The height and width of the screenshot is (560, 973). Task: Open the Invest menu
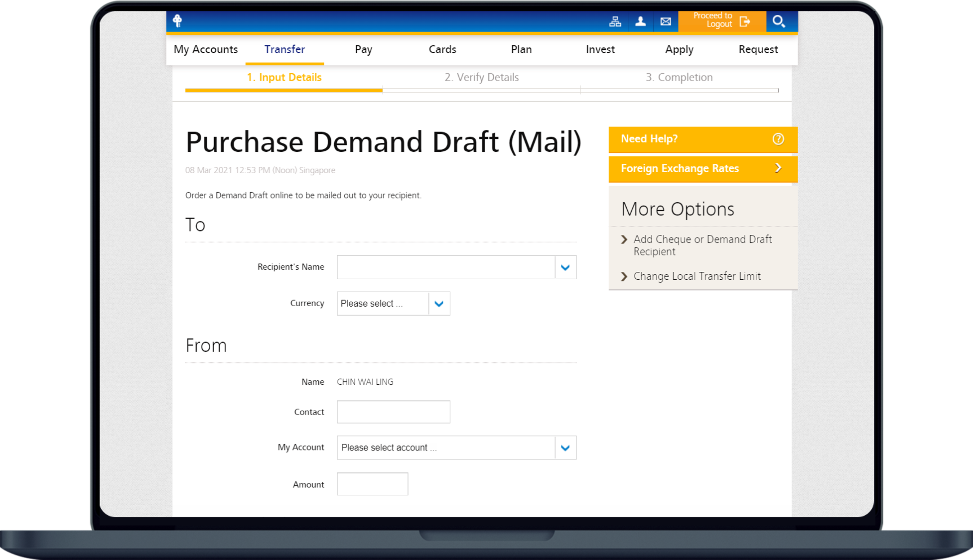[x=600, y=49]
